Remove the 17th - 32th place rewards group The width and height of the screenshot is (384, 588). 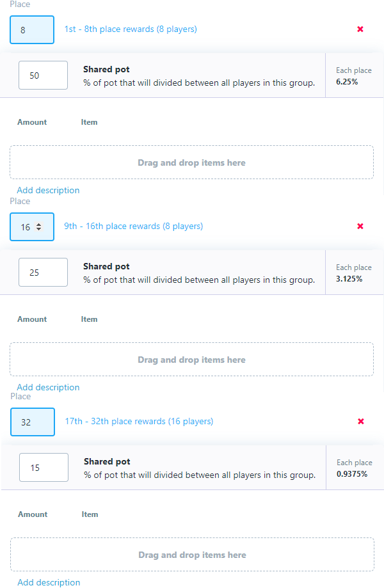(x=361, y=422)
